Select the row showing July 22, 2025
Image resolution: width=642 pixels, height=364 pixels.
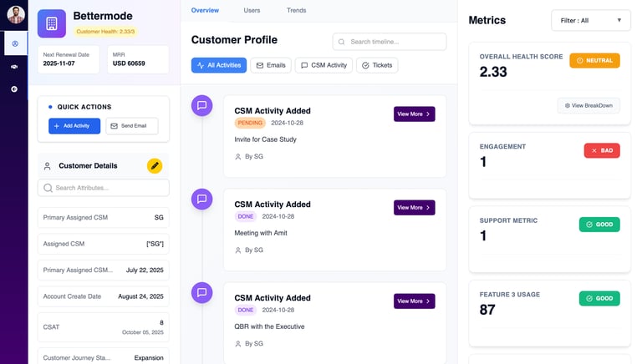pos(103,270)
